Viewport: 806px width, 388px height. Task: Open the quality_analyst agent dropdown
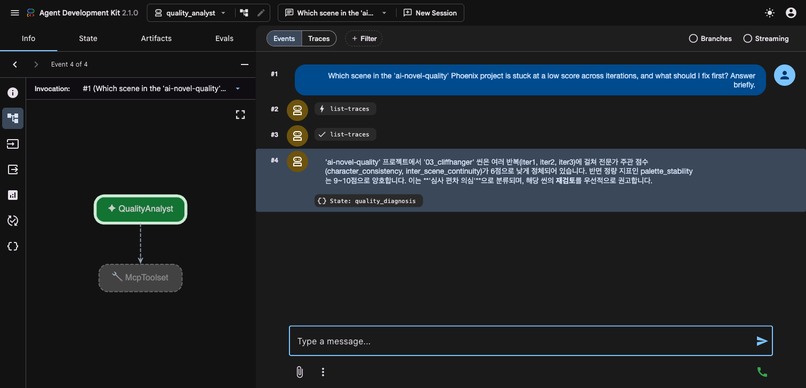[191, 13]
